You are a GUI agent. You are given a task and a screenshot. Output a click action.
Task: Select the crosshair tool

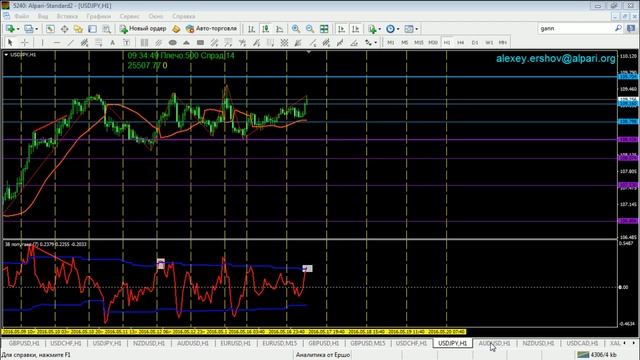pyautogui.click(x=24, y=42)
